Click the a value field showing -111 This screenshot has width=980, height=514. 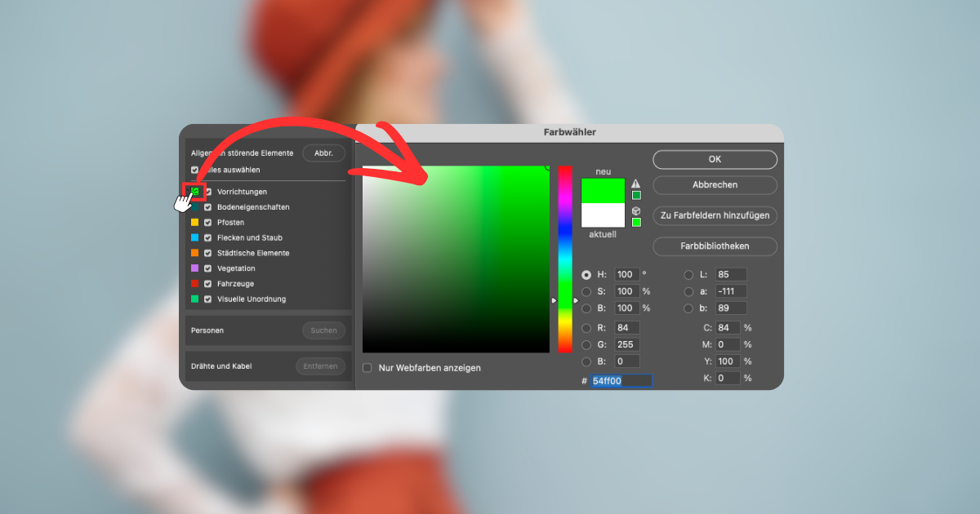(x=732, y=291)
